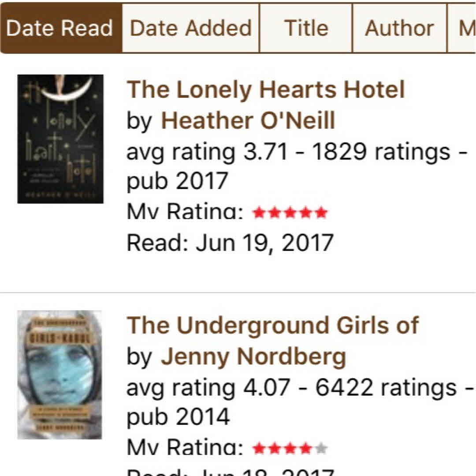This screenshot has height=476, width=476.
Task: Click the fifth red star of Lonely Hearts rating
Action: point(321,213)
